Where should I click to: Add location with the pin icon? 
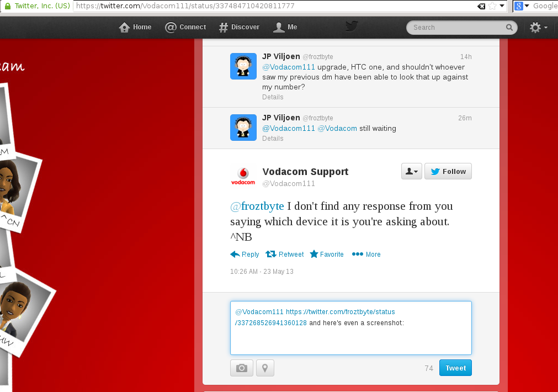tap(265, 368)
